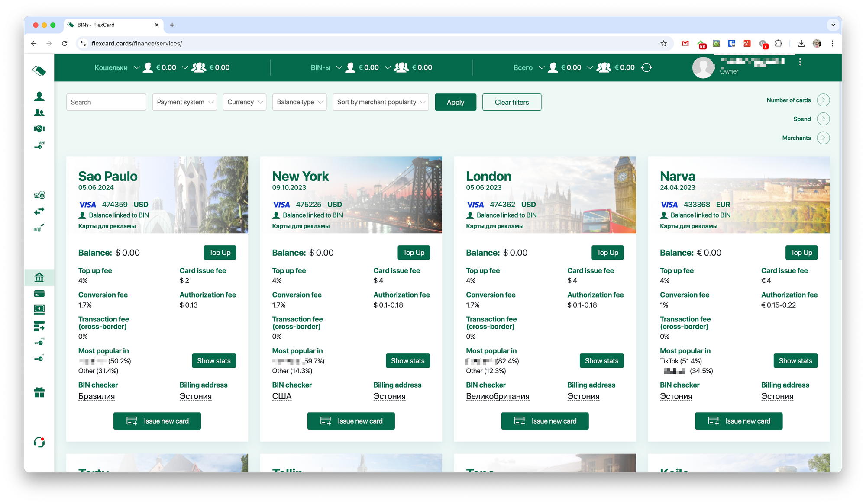Viewport: 866px width, 504px height.
Task: Click the refresh balances icon in header
Action: click(x=646, y=67)
